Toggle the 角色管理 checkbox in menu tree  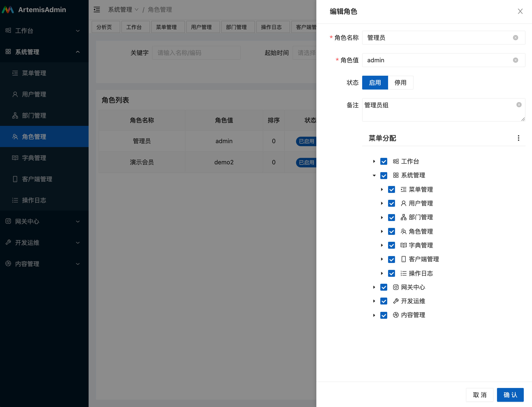coord(391,231)
